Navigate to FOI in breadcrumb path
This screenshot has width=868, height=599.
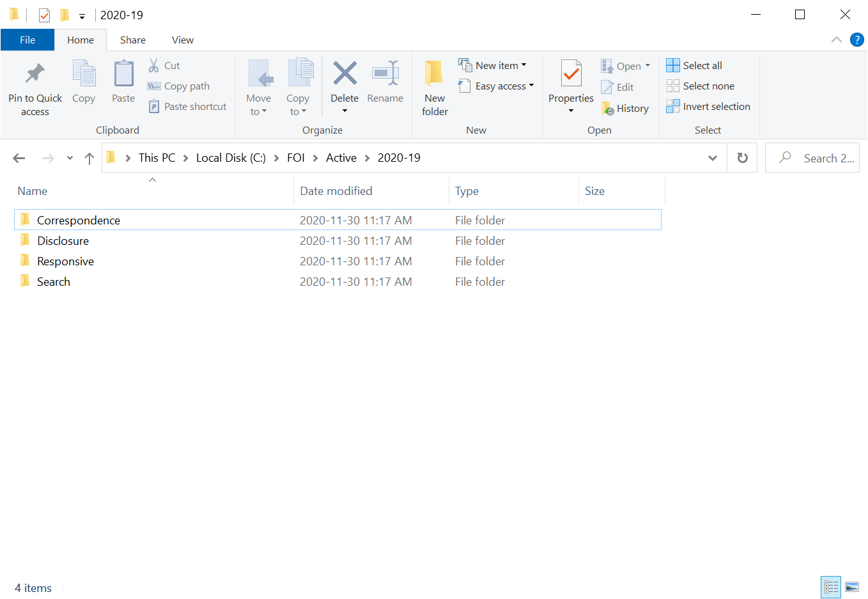click(x=295, y=158)
